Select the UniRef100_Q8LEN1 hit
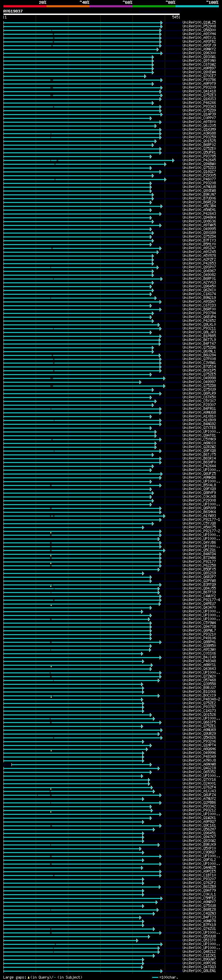 tap(199, 971)
